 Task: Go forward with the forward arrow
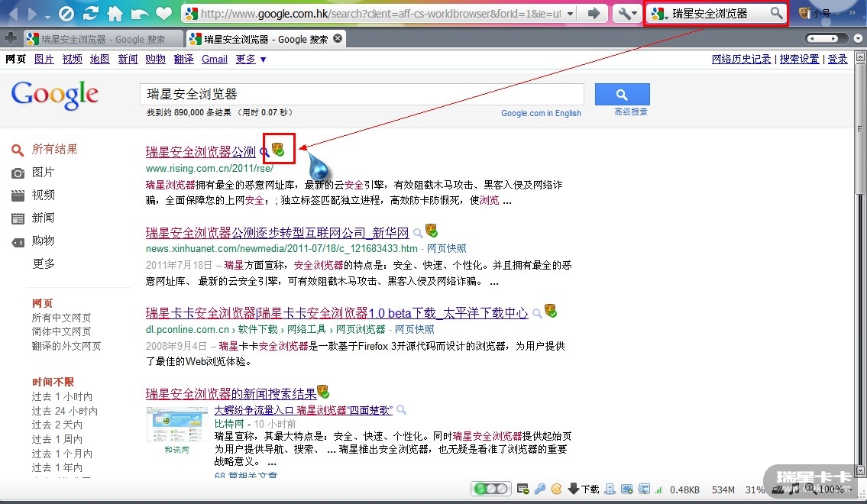(33, 14)
